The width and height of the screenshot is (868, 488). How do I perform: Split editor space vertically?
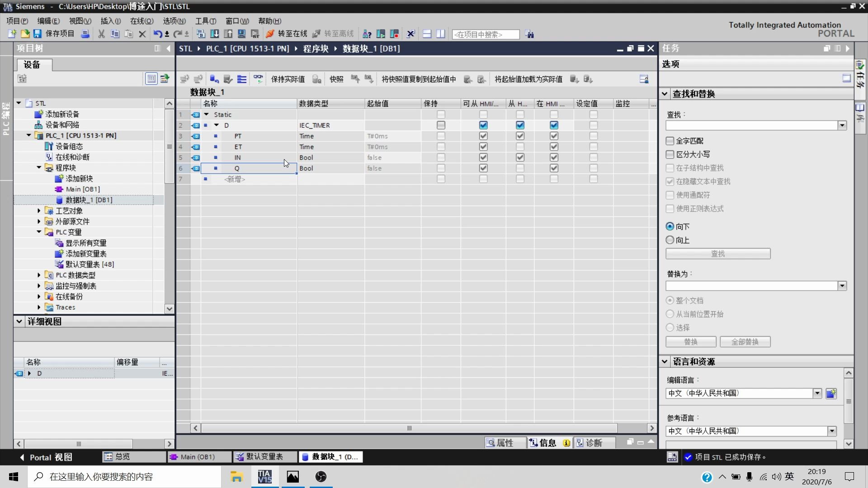[x=441, y=34]
